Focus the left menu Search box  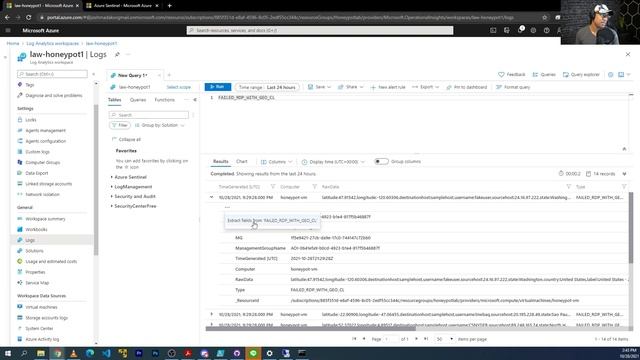click(x=52, y=74)
